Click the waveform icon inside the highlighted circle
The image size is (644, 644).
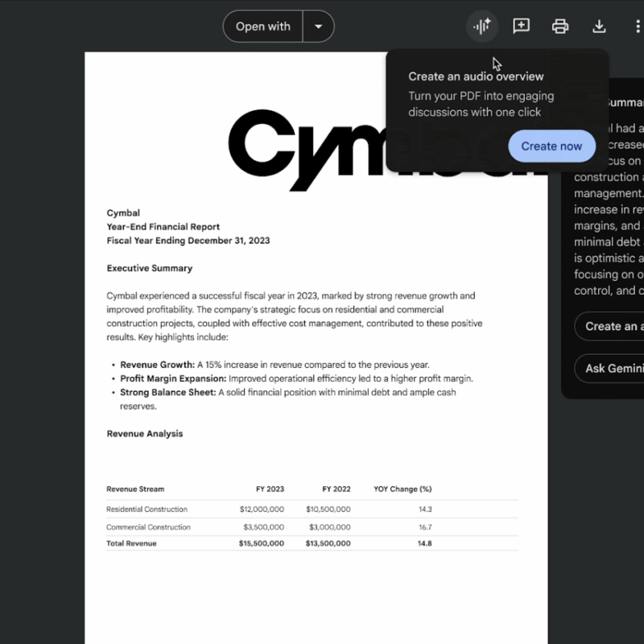(482, 26)
